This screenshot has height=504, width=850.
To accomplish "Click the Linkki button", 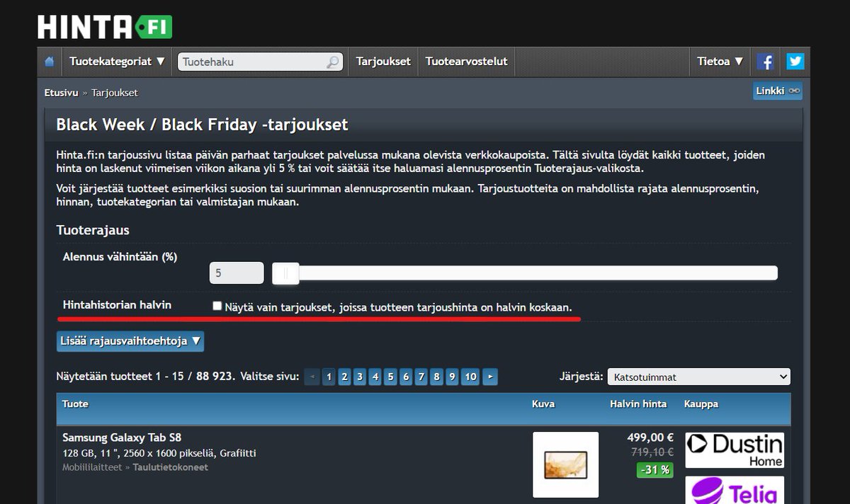I will tap(777, 91).
